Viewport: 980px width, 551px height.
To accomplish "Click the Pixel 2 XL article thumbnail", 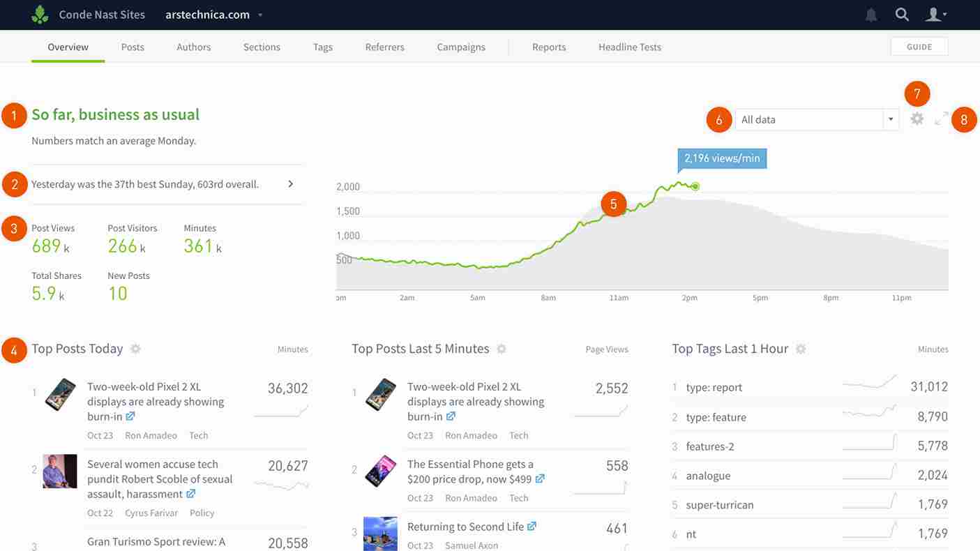I will pos(59,394).
